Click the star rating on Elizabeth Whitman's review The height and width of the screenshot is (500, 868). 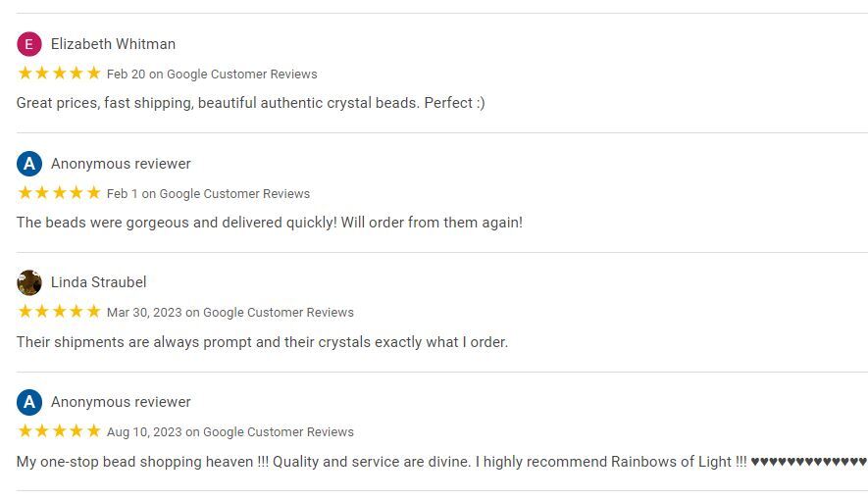pos(59,73)
